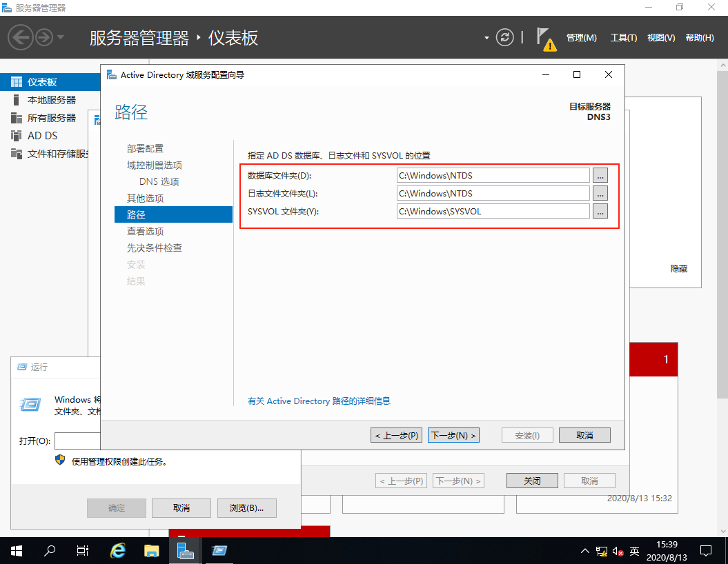
Task: Click the muted volume tray icon
Action: [x=618, y=551]
